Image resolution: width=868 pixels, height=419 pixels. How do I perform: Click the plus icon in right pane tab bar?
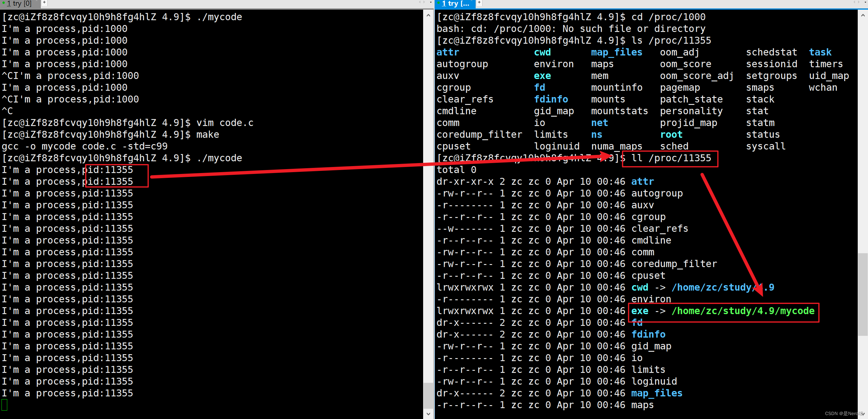(x=479, y=2)
